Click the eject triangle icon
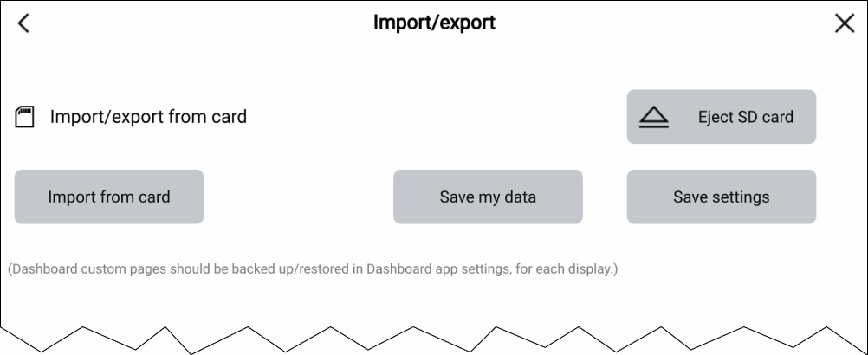868x355 pixels. [654, 117]
